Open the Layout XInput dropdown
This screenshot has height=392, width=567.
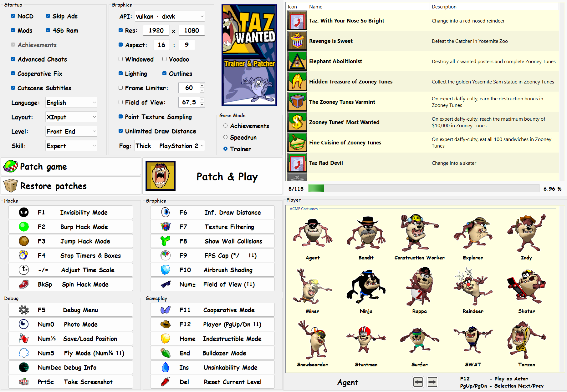[x=71, y=117]
